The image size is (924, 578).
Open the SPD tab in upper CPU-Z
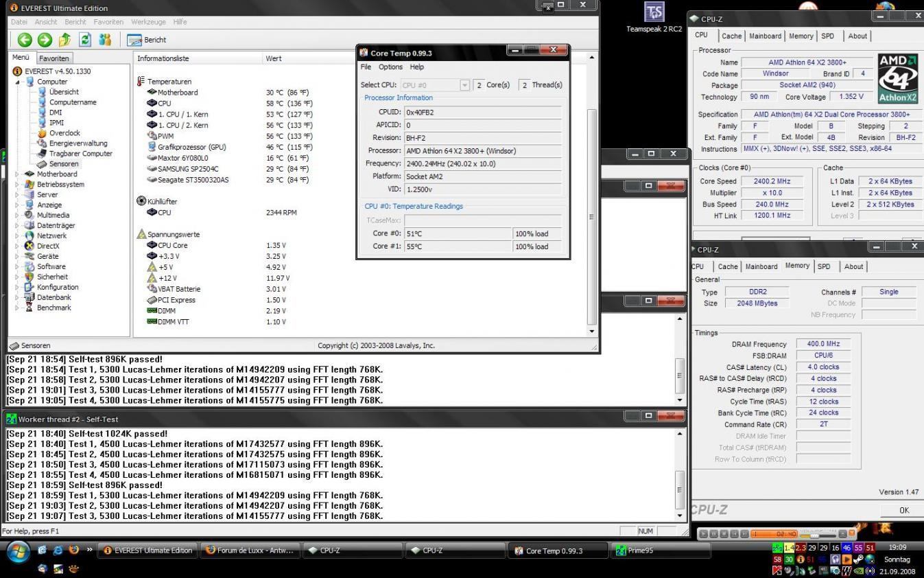pos(828,36)
